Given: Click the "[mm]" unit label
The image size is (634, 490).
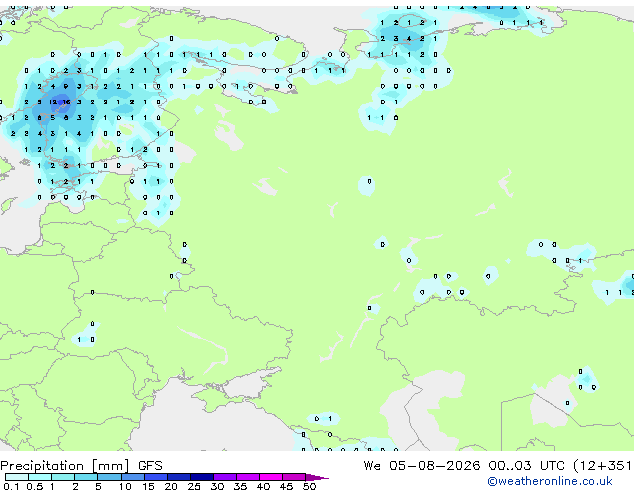Looking at the screenshot, I should 110,466.
